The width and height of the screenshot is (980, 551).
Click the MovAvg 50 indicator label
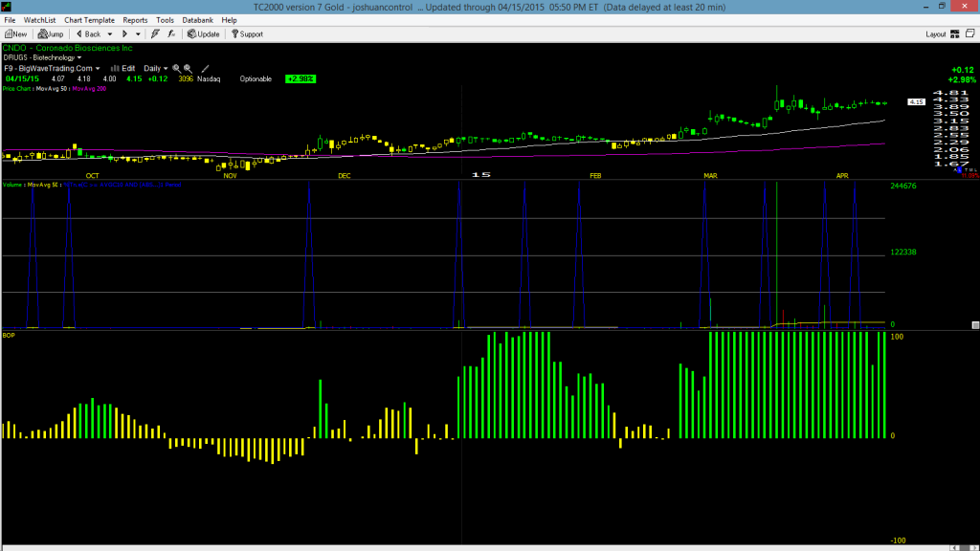tap(52, 89)
